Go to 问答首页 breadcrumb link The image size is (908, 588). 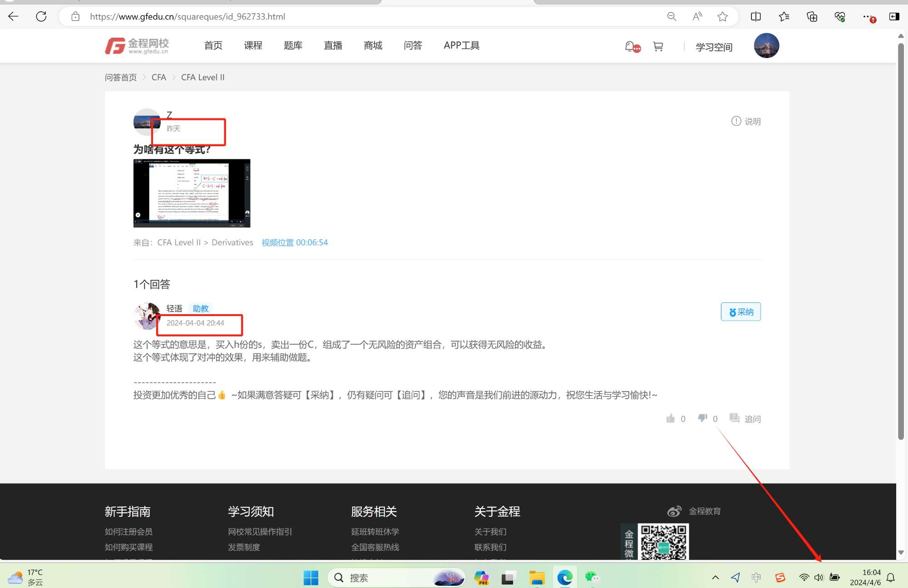pos(121,78)
